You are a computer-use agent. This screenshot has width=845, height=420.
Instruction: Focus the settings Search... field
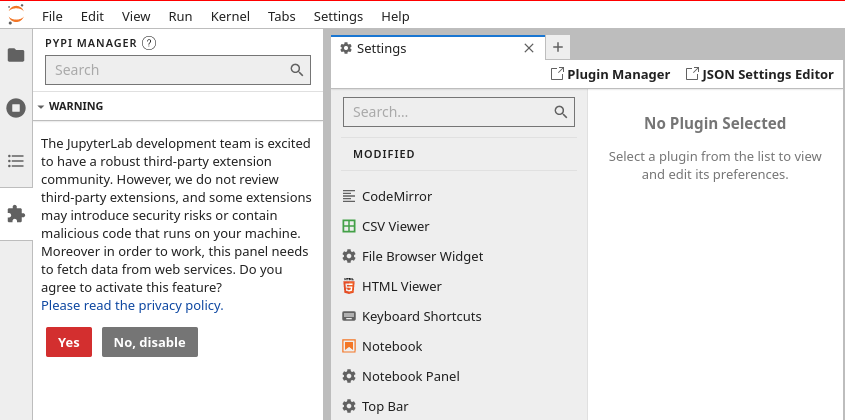click(459, 112)
